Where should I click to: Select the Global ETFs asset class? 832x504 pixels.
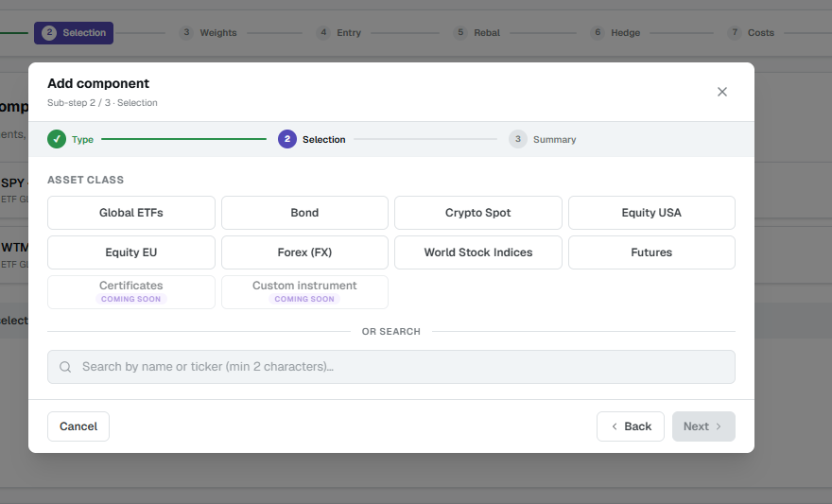click(x=131, y=213)
